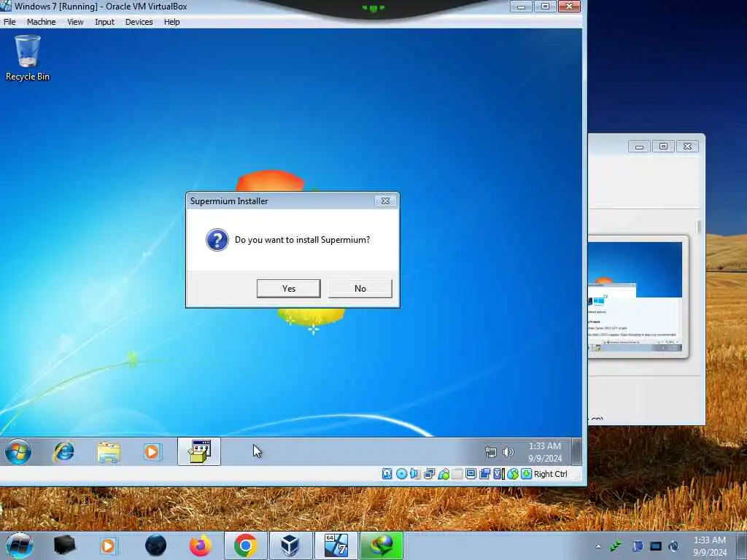Image resolution: width=747 pixels, height=560 pixels.
Task: Click the monitor icon in host tray
Action: tap(656, 546)
